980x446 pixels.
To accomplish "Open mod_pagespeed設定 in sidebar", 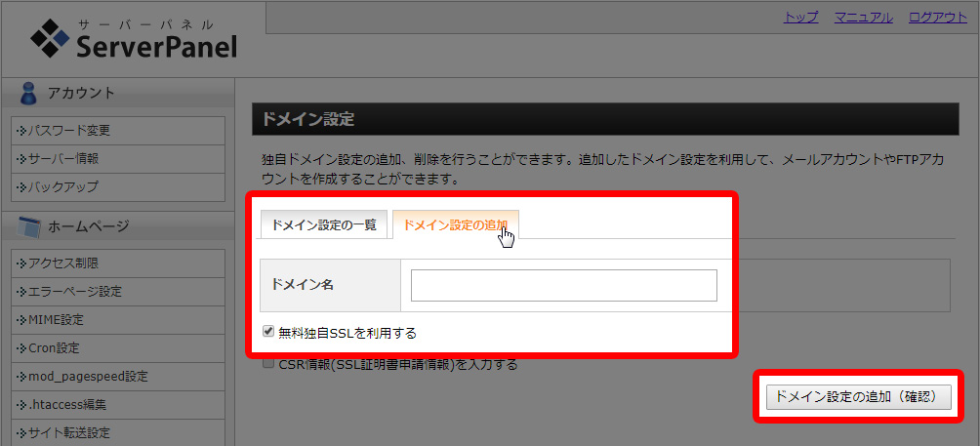I will (117, 377).
